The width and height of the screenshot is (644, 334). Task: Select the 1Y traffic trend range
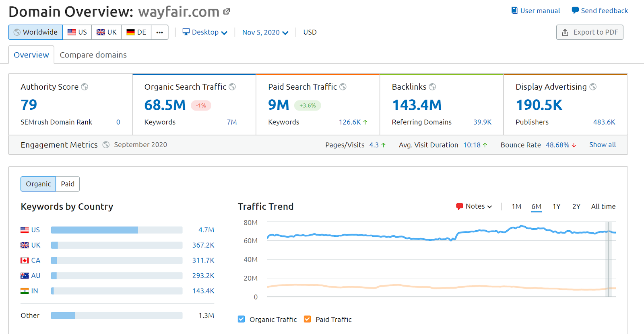pyautogui.click(x=556, y=207)
